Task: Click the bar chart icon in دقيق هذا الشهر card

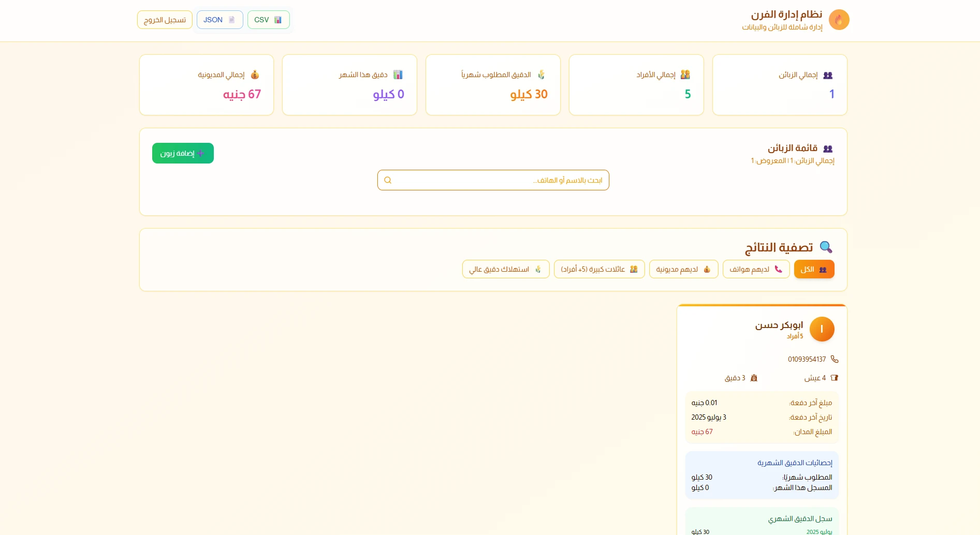Action: (x=398, y=75)
